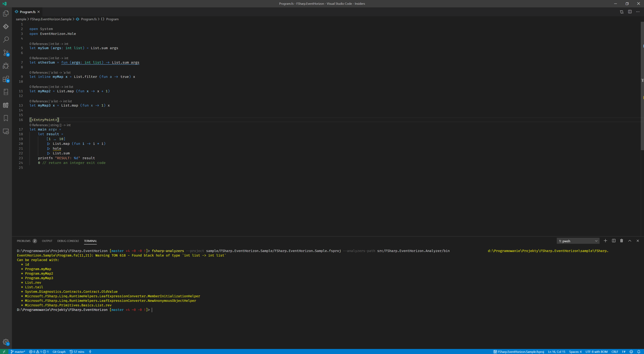Open the Explorer view in activity bar
Viewport: 644px width, 354px height.
(x=6, y=14)
